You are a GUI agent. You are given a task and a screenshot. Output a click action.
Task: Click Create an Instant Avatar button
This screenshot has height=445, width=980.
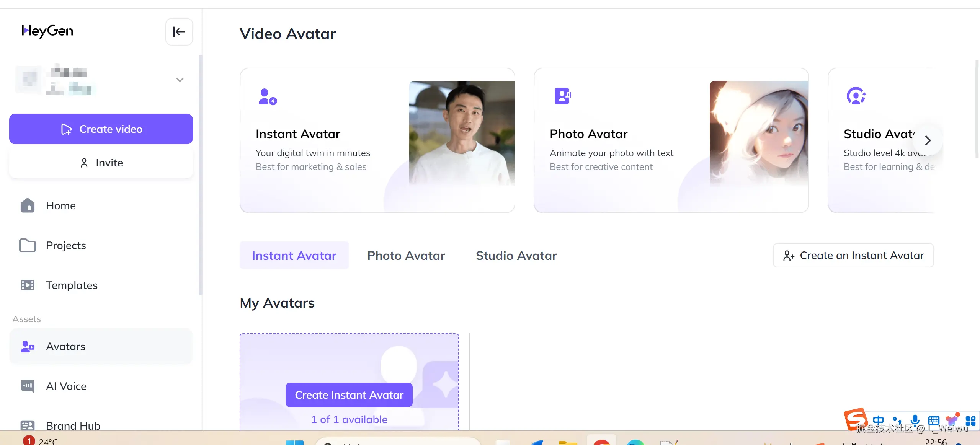click(x=853, y=255)
